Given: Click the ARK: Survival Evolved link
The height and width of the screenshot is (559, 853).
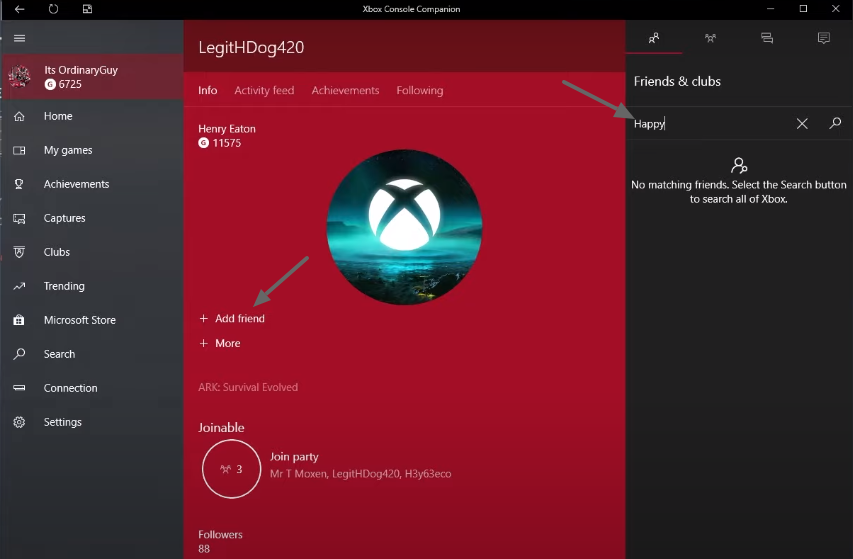Looking at the screenshot, I should click(248, 387).
